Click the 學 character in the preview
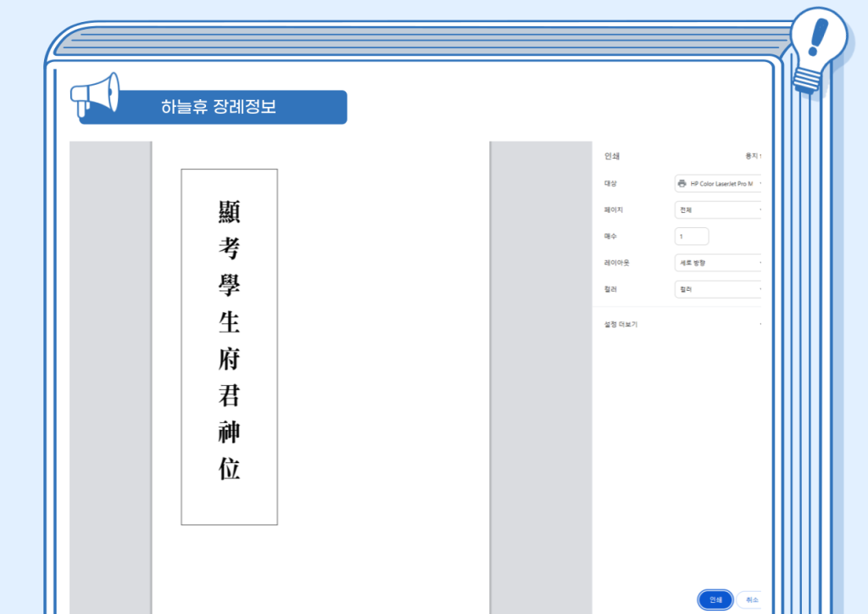 (229, 285)
